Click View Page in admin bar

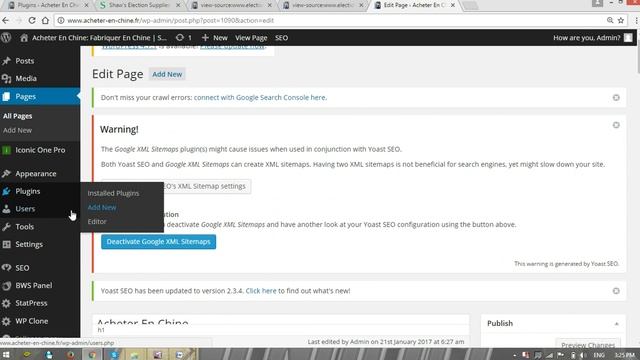click(x=251, y=38)
